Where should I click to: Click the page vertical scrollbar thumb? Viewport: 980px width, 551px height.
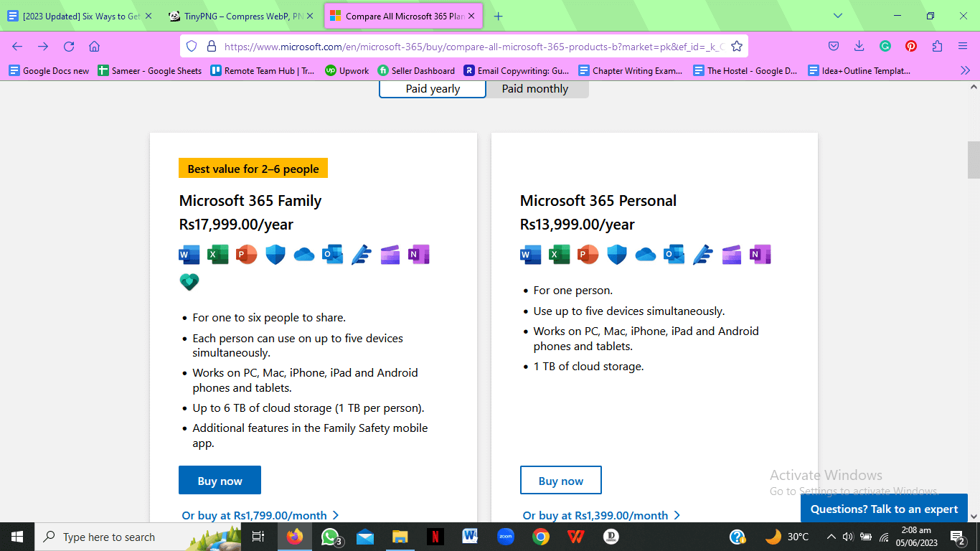pos(974,159)
